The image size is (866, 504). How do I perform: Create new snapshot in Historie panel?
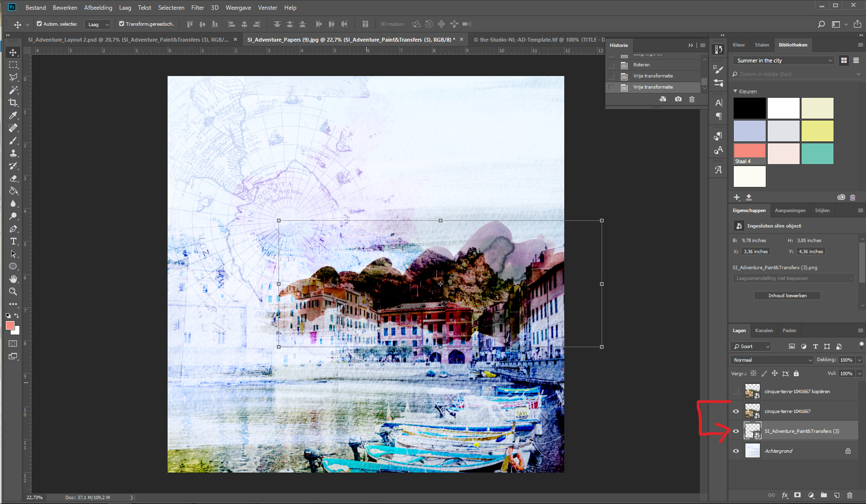tap(678, 99)
